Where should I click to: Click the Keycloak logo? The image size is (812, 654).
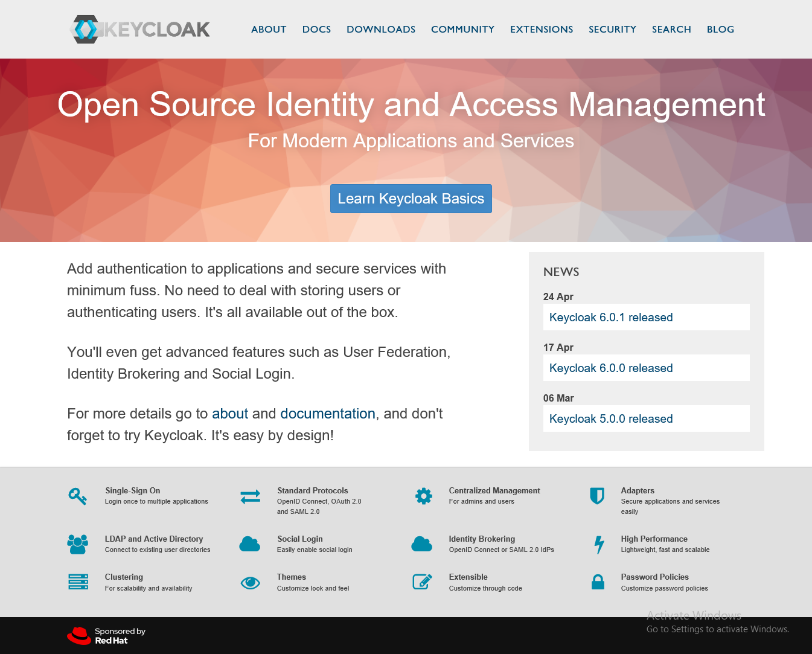pyautogui.click(x=140, y=29)
